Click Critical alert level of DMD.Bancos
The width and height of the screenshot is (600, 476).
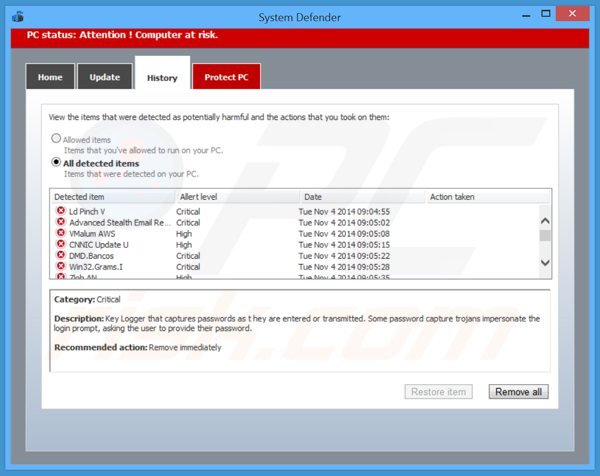pos(188,256)
